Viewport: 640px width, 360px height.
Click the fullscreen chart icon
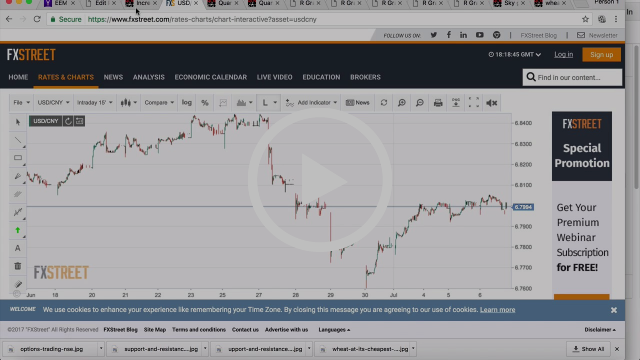pos(473,103)
